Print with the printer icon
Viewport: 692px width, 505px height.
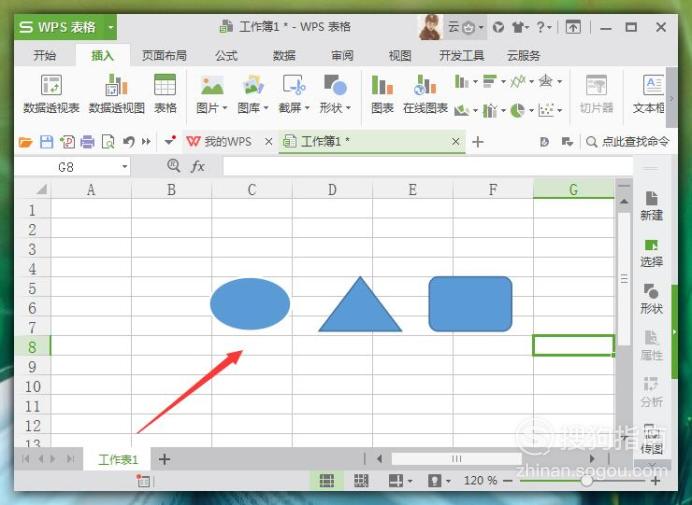[x=87, y=142]
